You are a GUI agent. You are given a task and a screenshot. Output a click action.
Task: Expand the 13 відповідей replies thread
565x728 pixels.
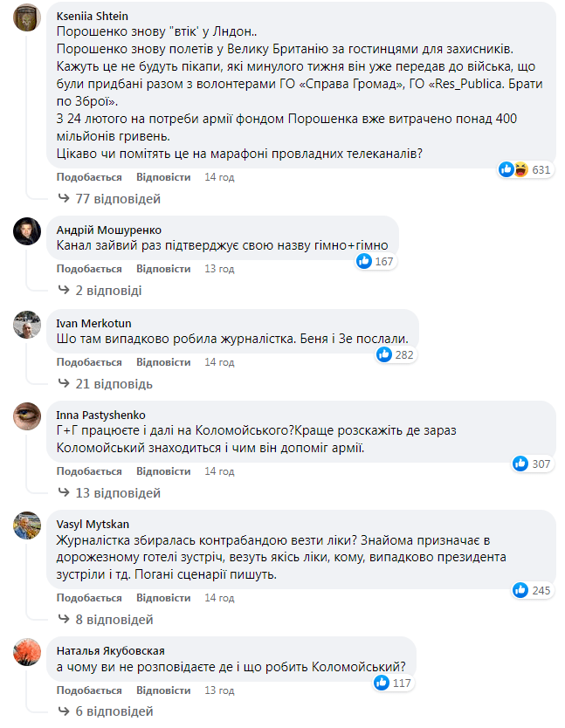(109, 492)
